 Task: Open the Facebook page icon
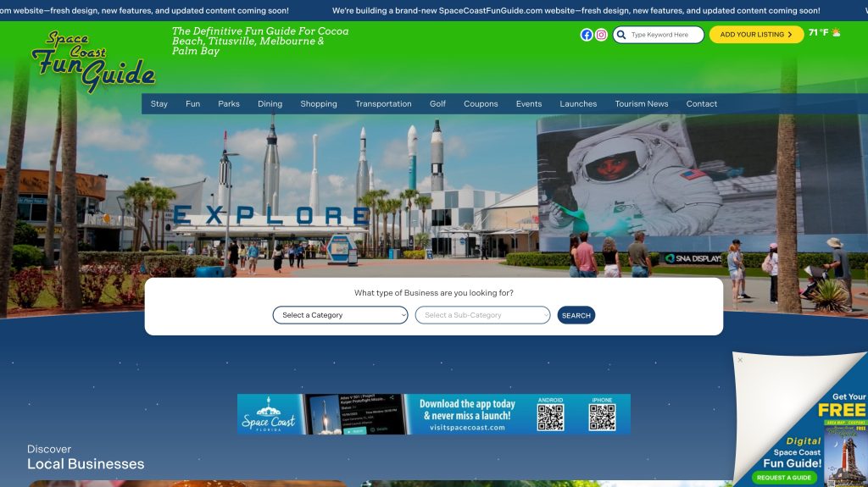pos(587,35)
